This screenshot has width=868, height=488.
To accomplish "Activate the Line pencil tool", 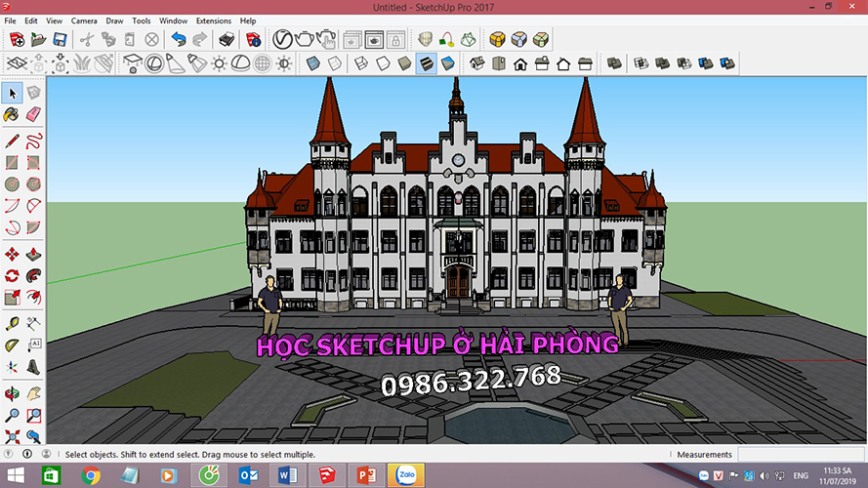I will [12, 141].
